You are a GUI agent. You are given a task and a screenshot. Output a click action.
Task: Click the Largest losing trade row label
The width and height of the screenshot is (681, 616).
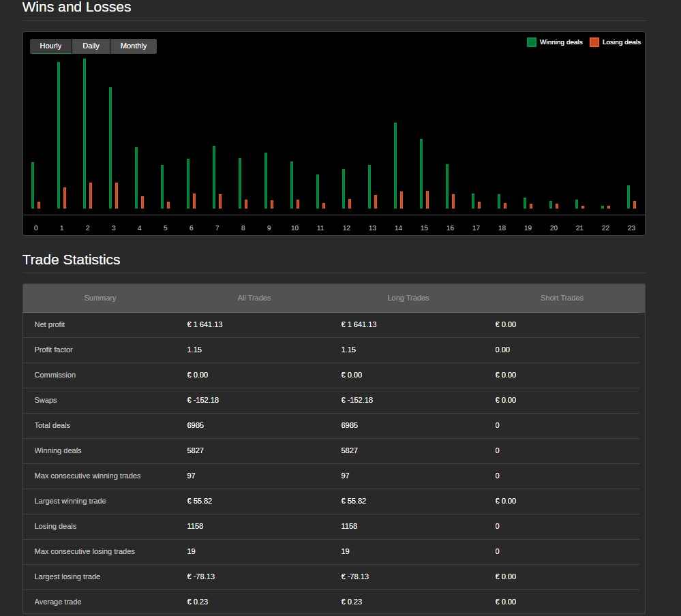tap(67, 576)
